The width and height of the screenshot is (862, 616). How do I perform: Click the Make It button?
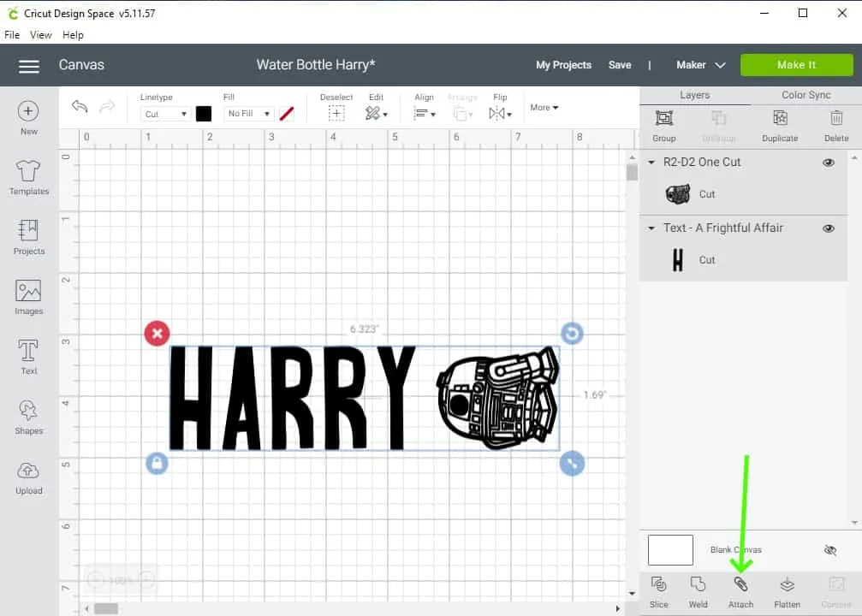click(x=797, y=65)
